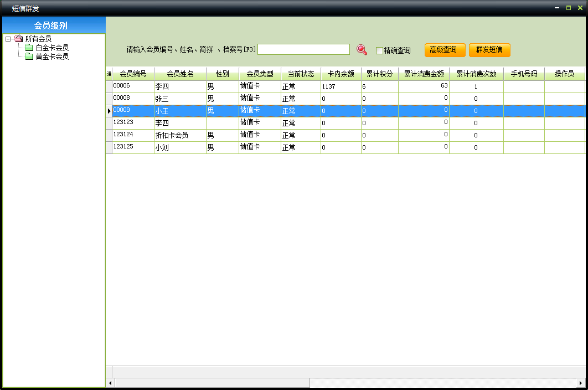Viewport: 588px width, 390px height.
Task: Click the balance cell 1137
Action: coord(341,86)
